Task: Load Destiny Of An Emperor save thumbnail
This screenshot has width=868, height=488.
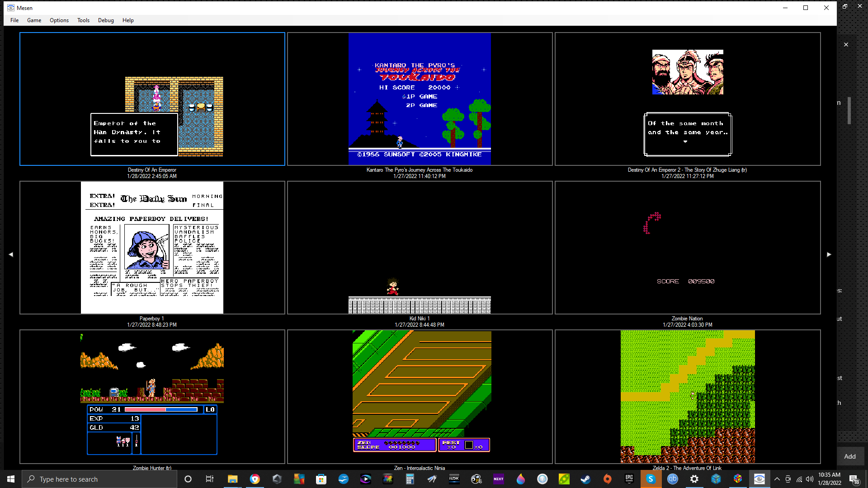Action: [x=152, y=99]
